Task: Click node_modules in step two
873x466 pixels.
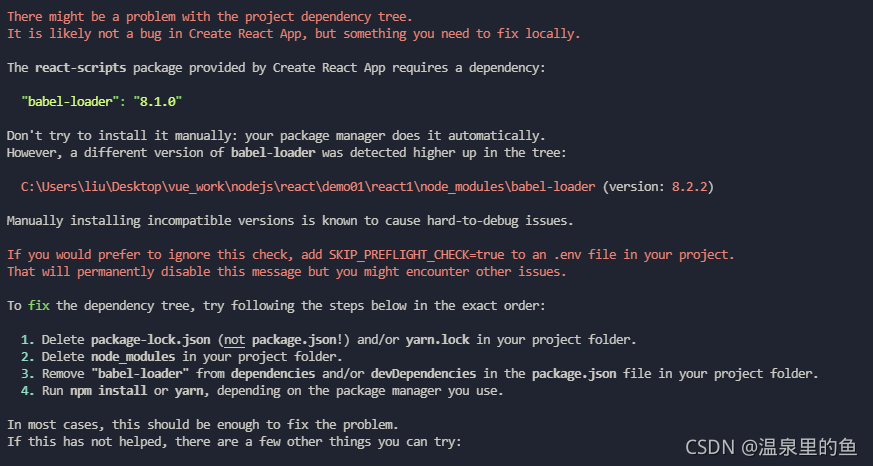Action: (x=133, y=357)
